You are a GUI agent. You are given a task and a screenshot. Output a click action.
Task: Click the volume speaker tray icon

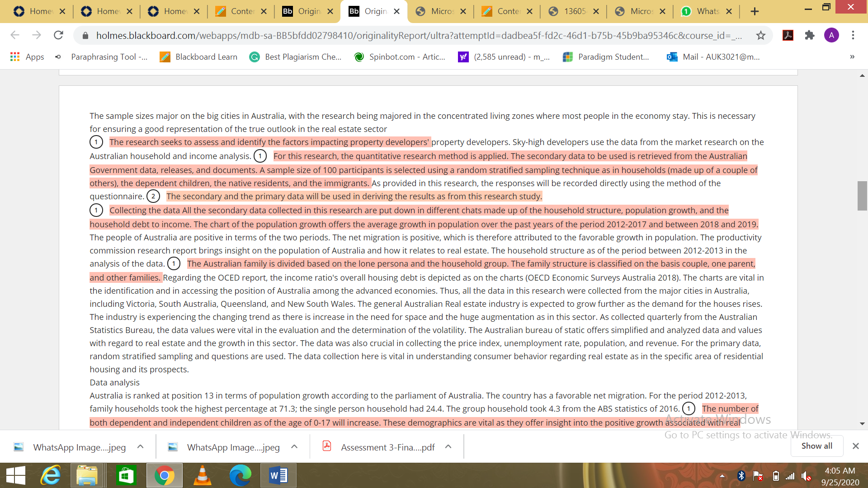[x=806, y=476]
